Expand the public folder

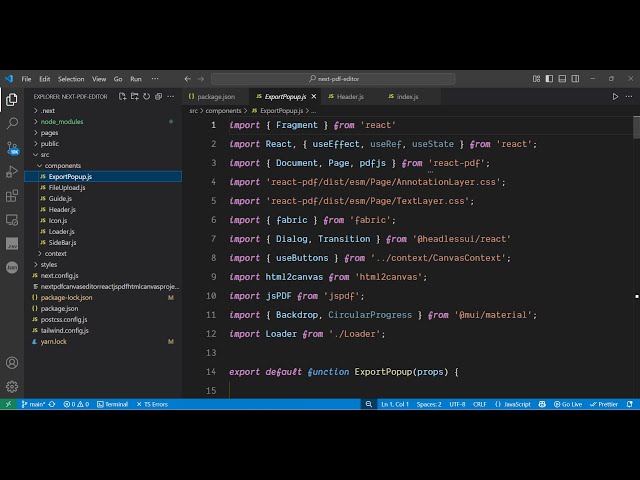103,144
